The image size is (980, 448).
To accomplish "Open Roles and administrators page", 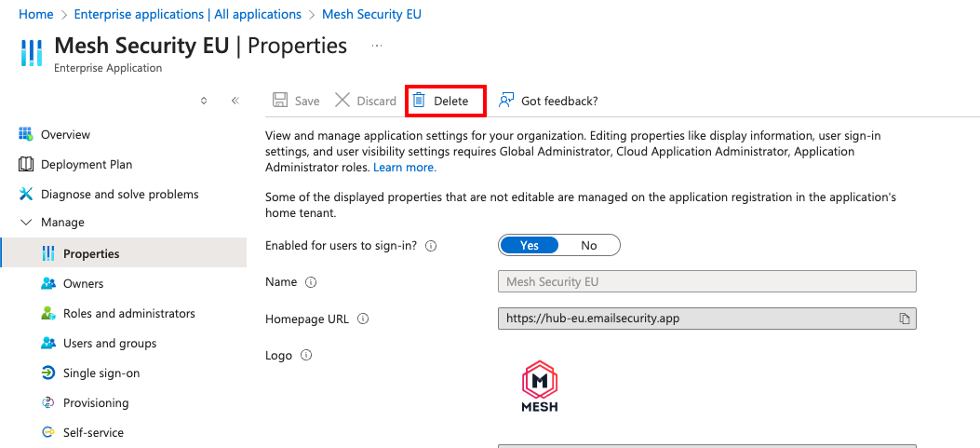I will coord(128,313).
